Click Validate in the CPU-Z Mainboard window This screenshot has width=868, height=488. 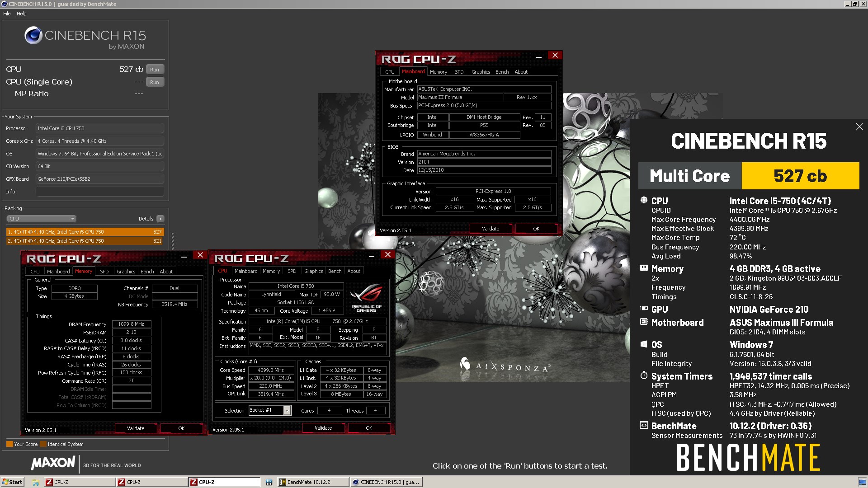coord(491,229)
